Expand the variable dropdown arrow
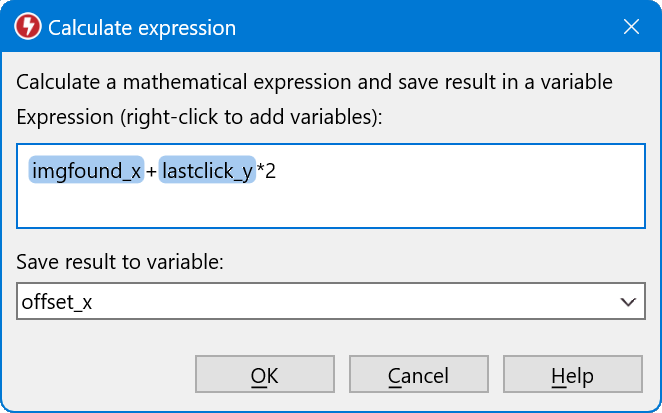 coord(628,301)
